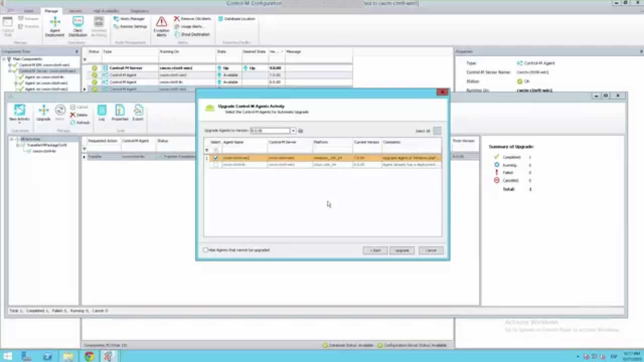Viewport: 644px width, 362px height.
Task: Click Database Location in the ribbon
Action: [x=236, y=19]
